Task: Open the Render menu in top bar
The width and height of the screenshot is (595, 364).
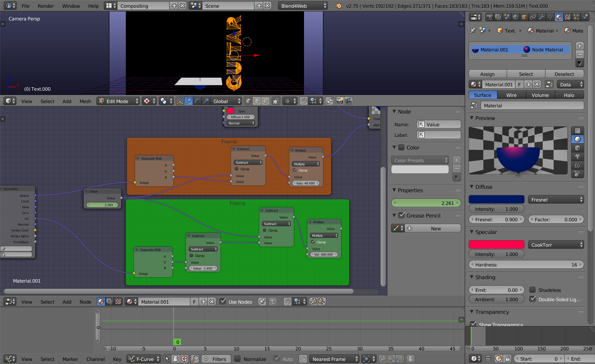Action: pyautogui.click(x=46, y=6)
